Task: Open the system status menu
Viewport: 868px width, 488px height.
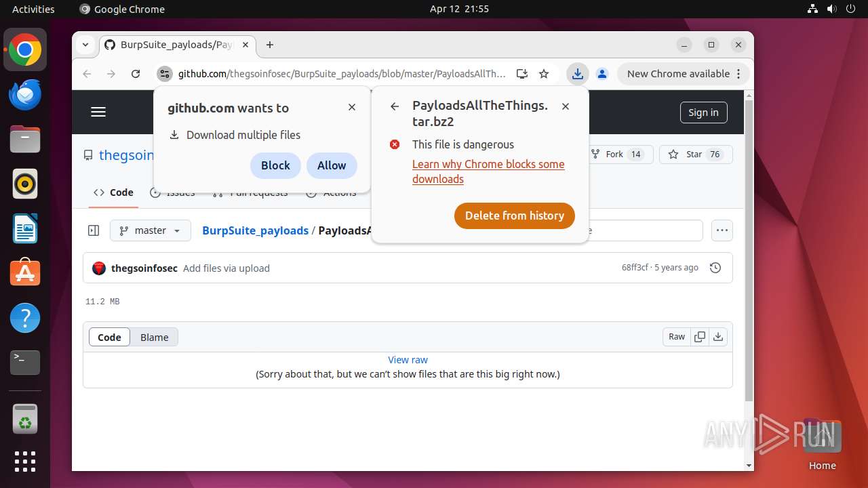Action: (x=832, y=9)
